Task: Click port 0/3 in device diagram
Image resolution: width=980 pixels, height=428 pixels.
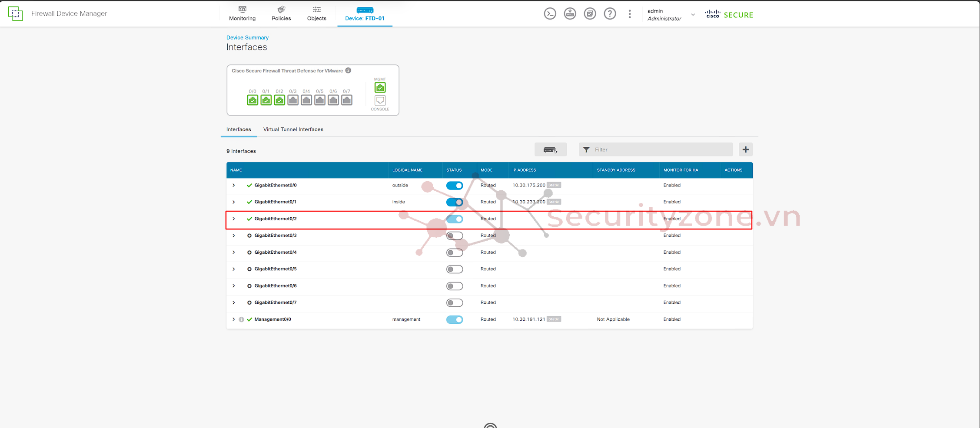Action: 293,100
